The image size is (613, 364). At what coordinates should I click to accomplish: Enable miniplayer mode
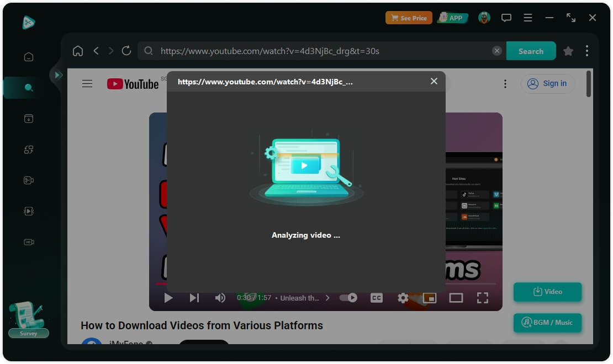coord(430,298)
